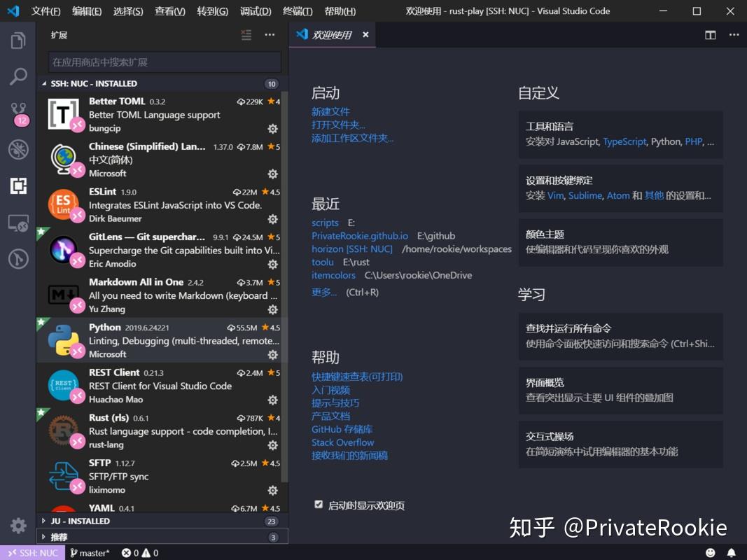Expand the JU - INSTALLED section
The width and height of the screenshot is (747, 560).
point(162,521)
